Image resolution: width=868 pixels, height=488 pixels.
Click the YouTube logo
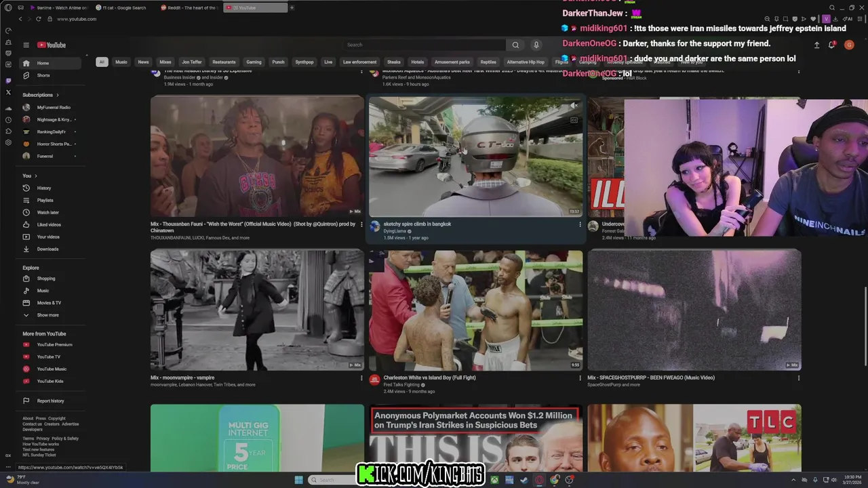coord(52,45)
